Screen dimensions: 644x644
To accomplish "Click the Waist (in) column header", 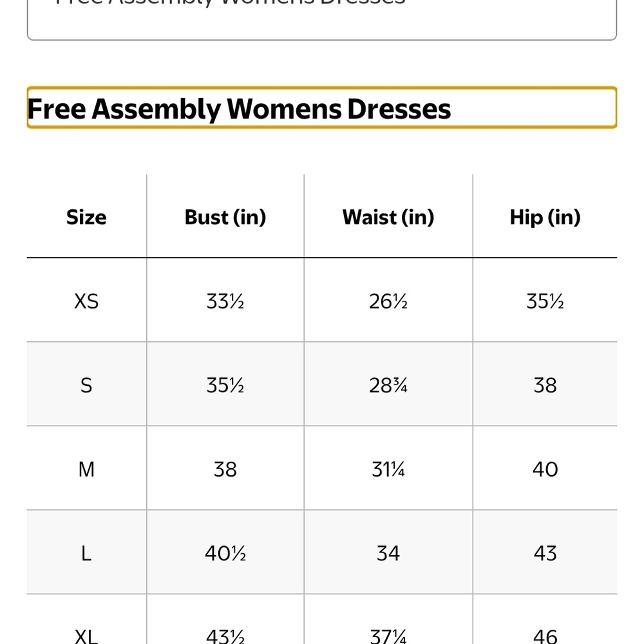I will coord(388,217).
